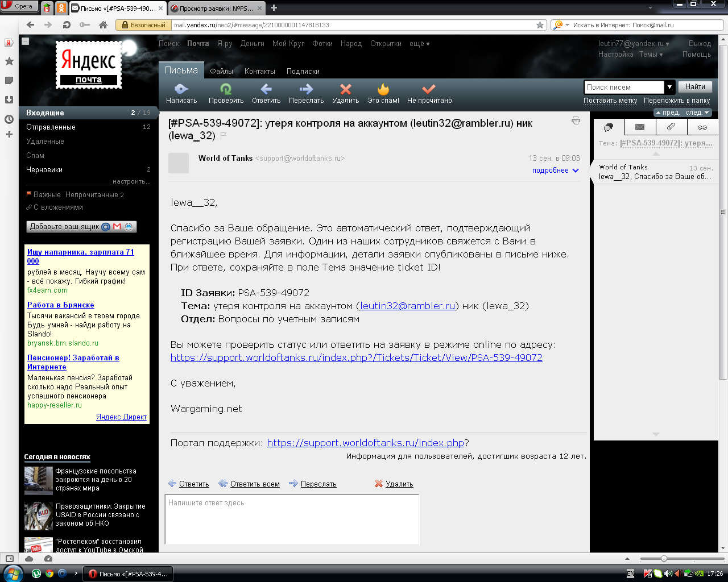
Task: Open Opera bookmarks star panel in sidebar
Action: pyautogui.click(x=9, y=61)
